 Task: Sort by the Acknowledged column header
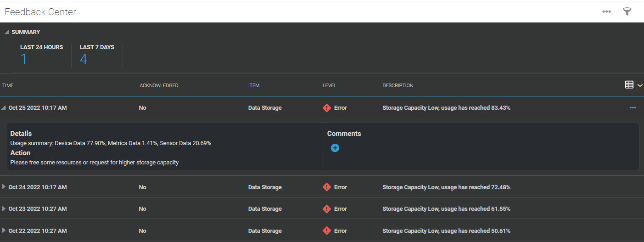tap(159, 85)
